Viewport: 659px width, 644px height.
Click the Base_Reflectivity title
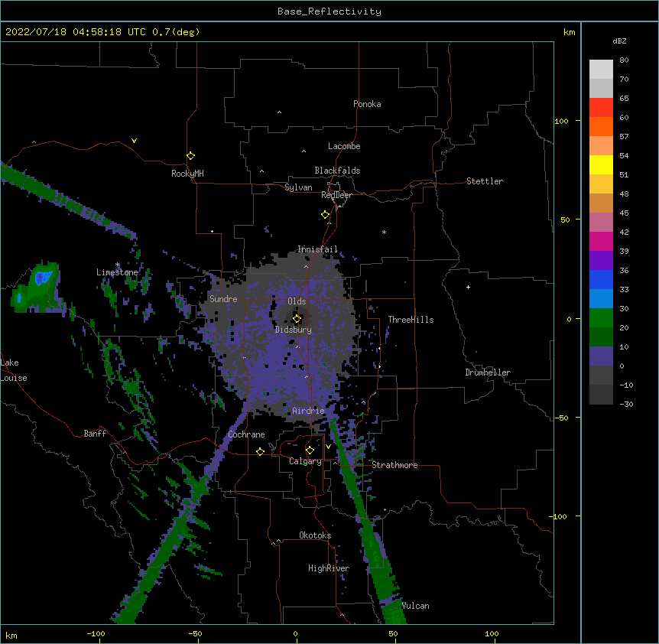click(x=329, y=11)
